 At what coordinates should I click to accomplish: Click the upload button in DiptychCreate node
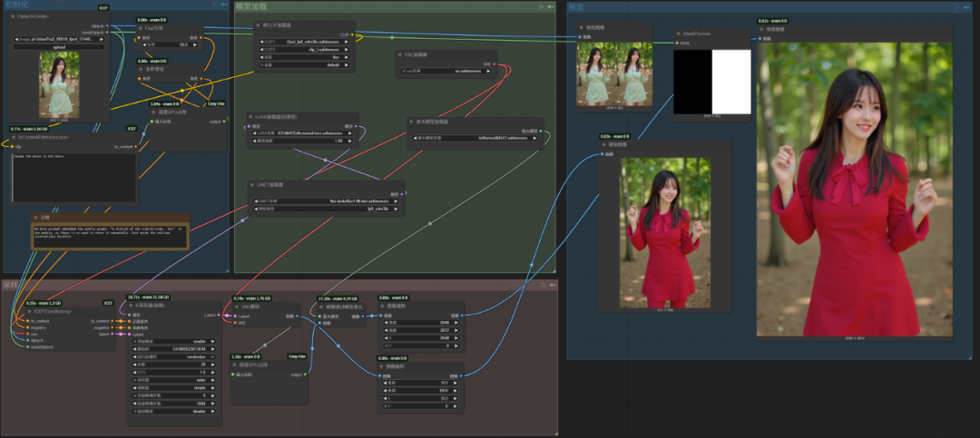pos(61,46)
